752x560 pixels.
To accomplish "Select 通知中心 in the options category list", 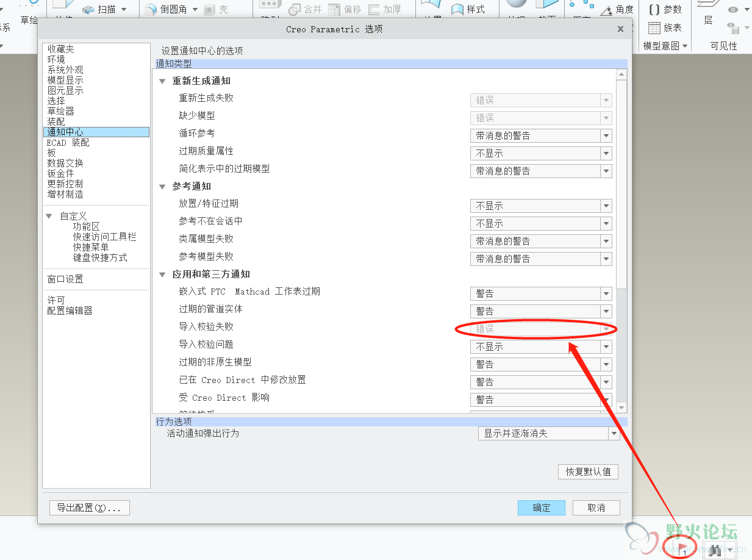I will point(96,132).
